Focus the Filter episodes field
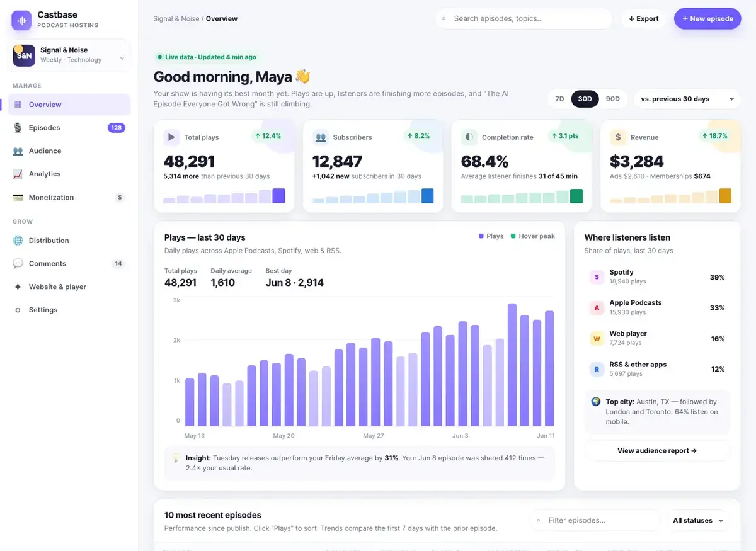Screen dimensions: 756x551 click(594, 521)
